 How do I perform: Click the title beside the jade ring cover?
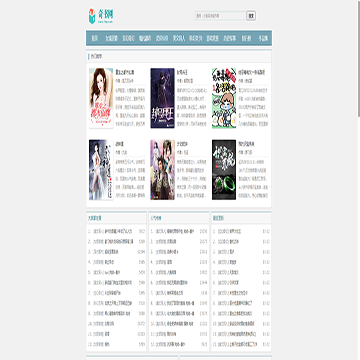tap(247, 143)
